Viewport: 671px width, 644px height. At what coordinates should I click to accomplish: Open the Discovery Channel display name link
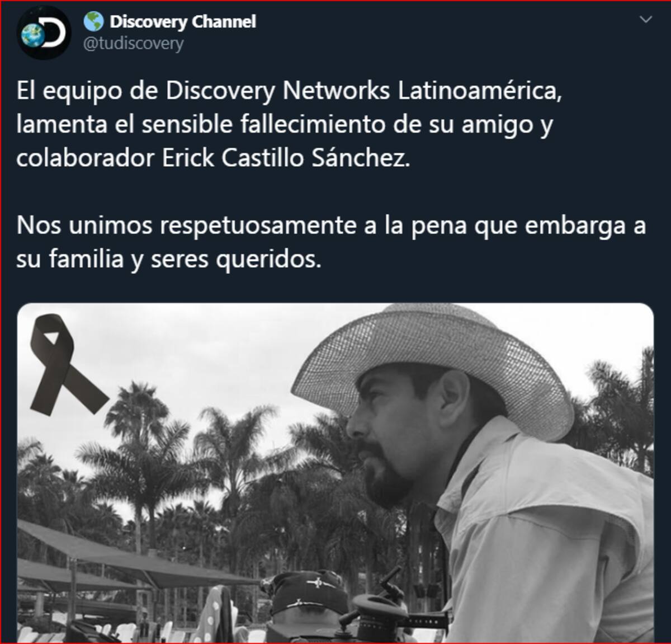(183, 22)
